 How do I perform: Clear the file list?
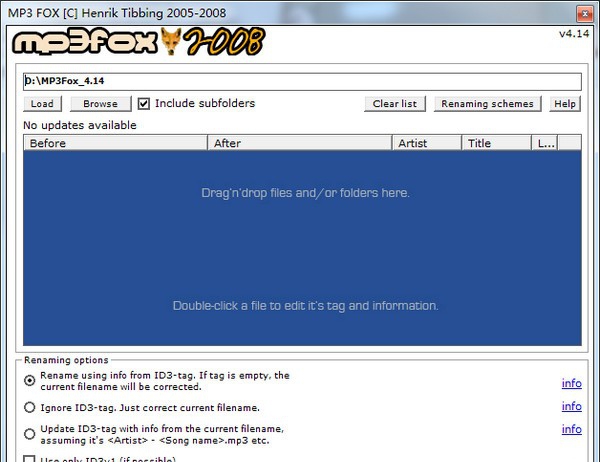[395, 104]
